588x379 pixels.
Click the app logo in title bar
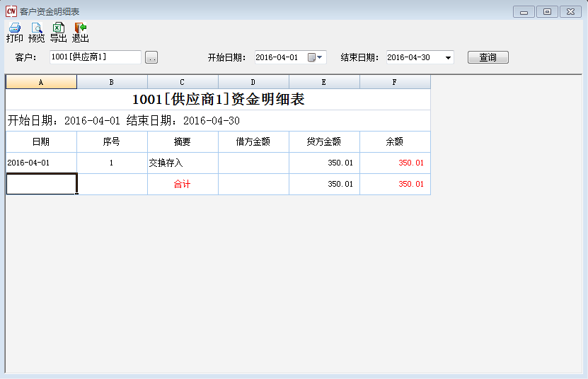(x=11, y=11)
